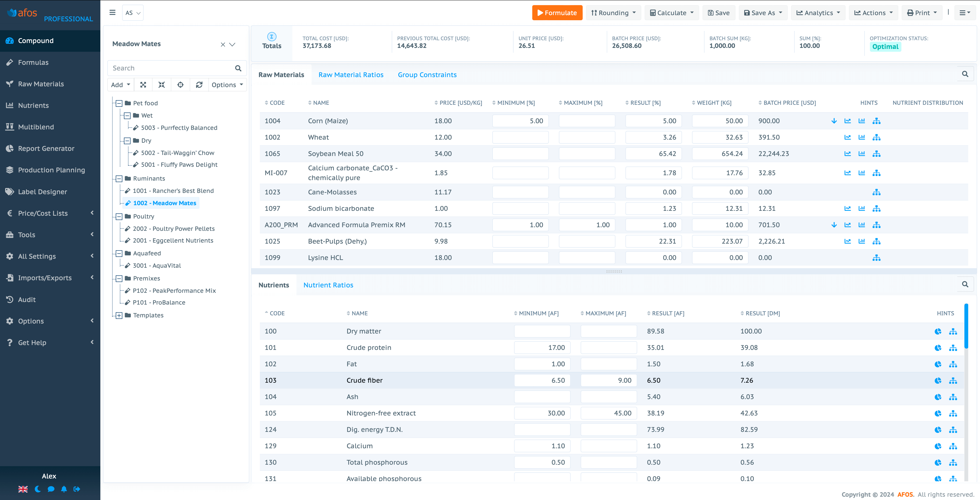The image size is (980, 500).
Task: Expand the Templates folder
Action: click(119, 315)
